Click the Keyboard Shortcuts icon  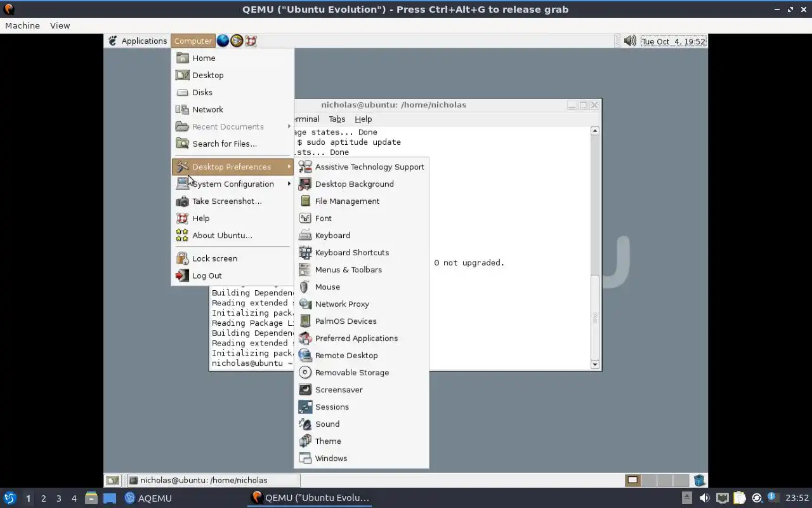coord(305,253)
